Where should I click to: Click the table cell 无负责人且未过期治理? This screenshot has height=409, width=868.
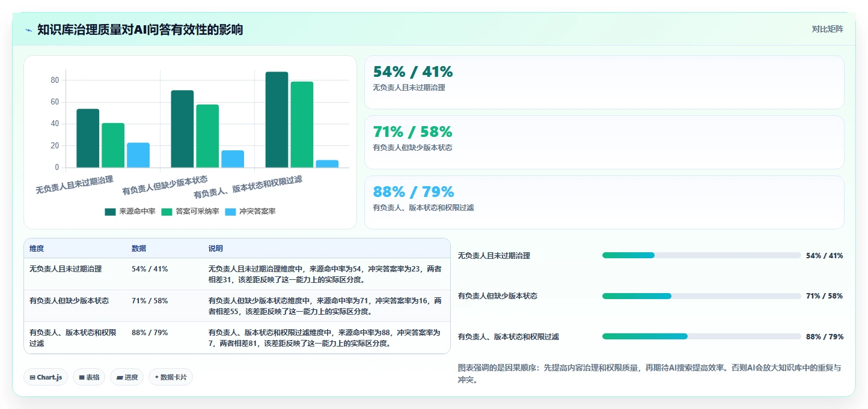click(66, 269)
